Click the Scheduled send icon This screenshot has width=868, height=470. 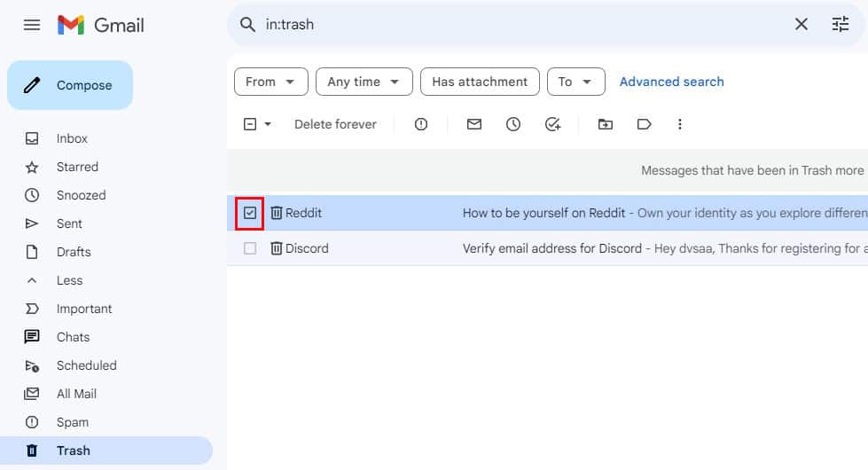pos(32,366)
